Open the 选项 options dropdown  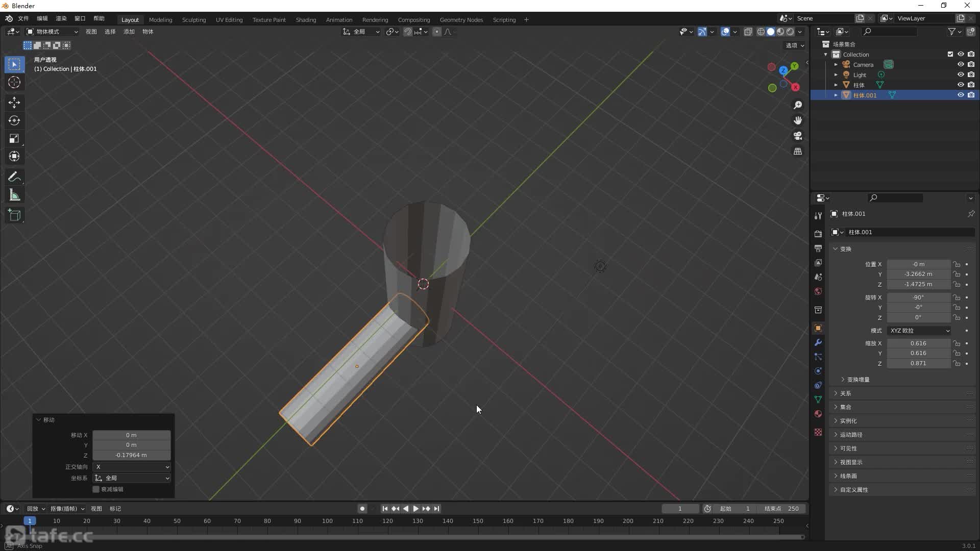pyautogui.click(x=795, y=45)
